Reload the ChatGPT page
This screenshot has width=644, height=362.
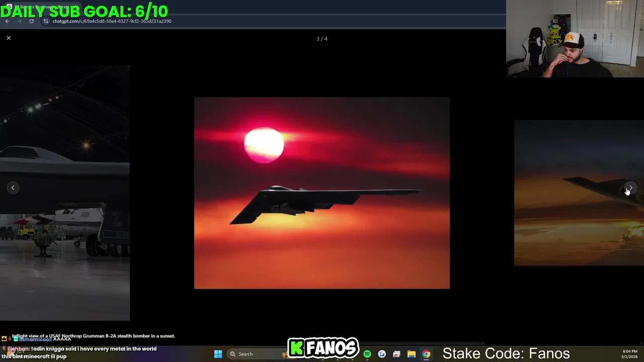[x=31, y=21]
